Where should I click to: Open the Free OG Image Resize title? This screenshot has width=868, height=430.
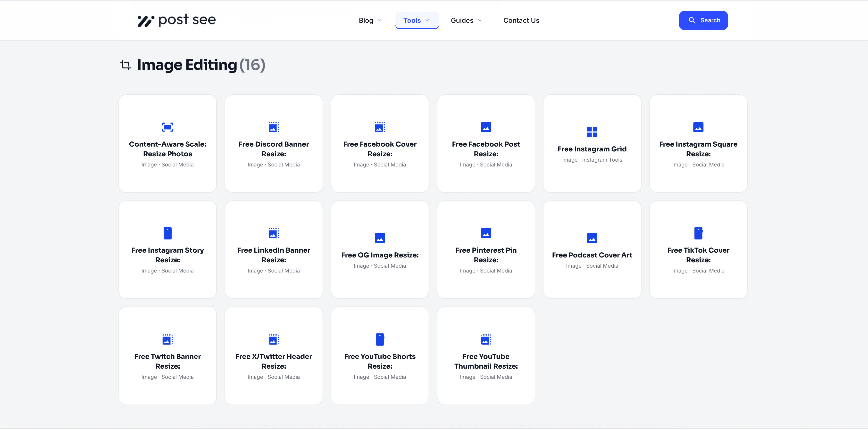point(380,255)
